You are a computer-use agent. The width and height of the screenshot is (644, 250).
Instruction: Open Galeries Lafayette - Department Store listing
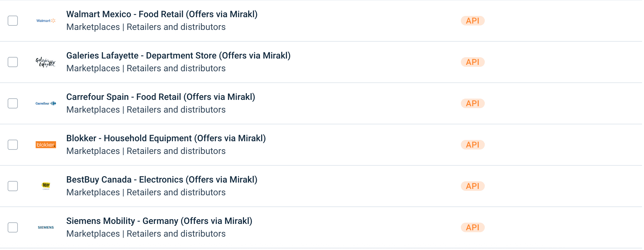click(x=178, y=56)
